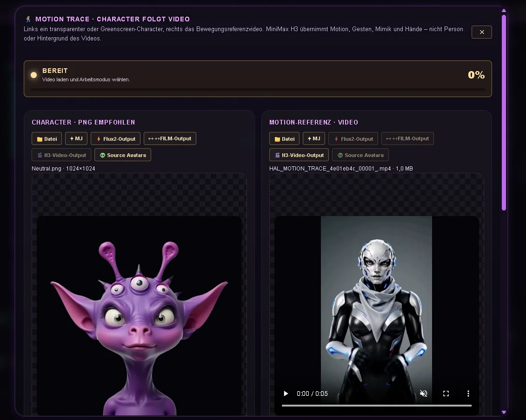Click Datei button in Character panel
This screenshot has width=526, height=420.
click(x=47, y=139)
